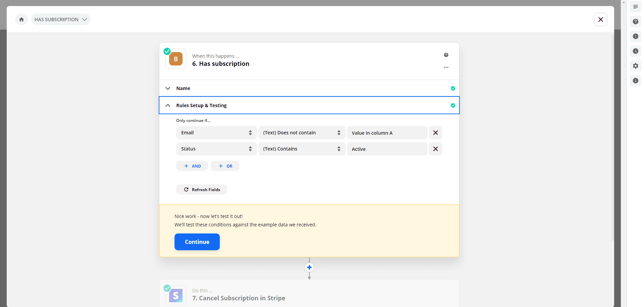Open the notes list icon in right sidebar
644x307 pixels.
pyautogui.click(x=636, y=7)
